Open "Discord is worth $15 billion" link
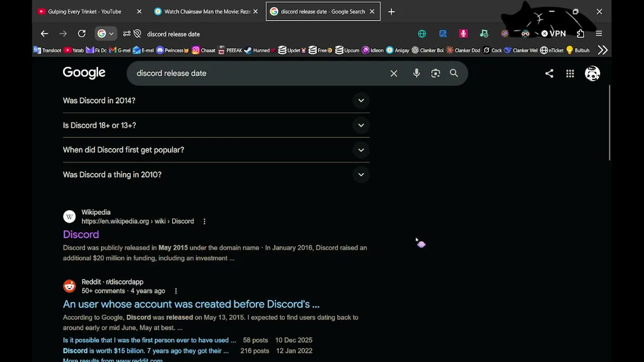The width and height of the screenshot is (644, 362). coord(146,351)
